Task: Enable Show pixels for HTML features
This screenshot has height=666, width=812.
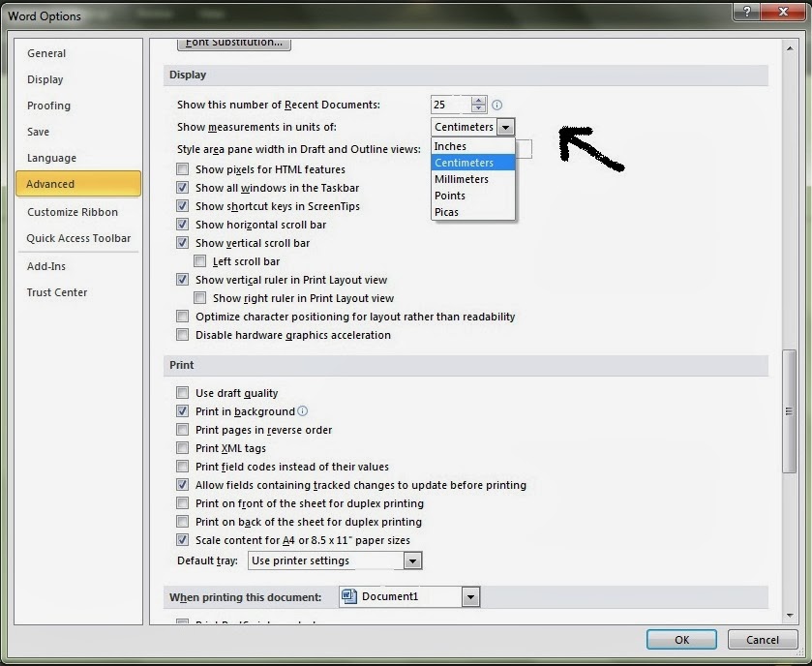Action: point(182,169)
